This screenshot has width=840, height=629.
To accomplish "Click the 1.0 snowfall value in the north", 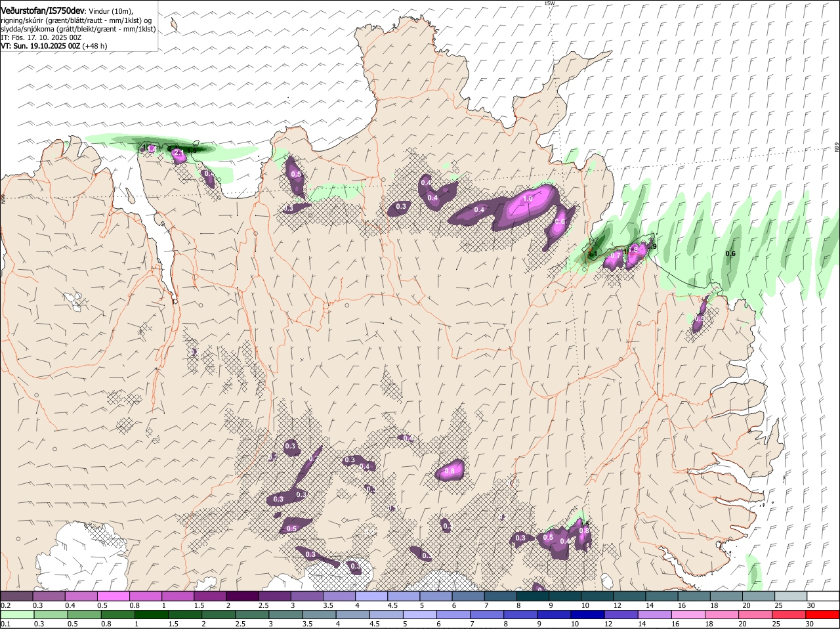I will click(x=528, y=198).
